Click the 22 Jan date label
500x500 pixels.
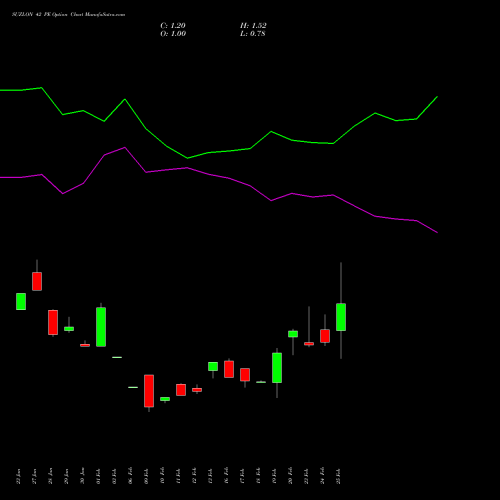[19, 477]
